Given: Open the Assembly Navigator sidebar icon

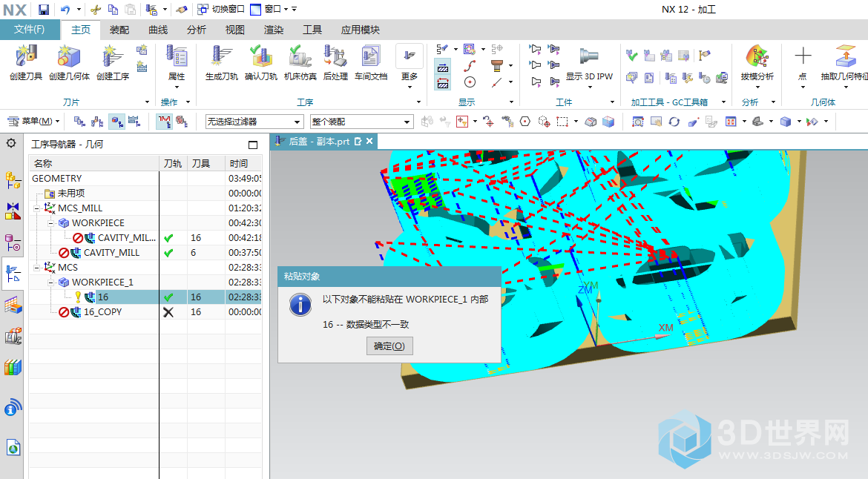Looking at the screenshot, I should [x=13, y=179].
